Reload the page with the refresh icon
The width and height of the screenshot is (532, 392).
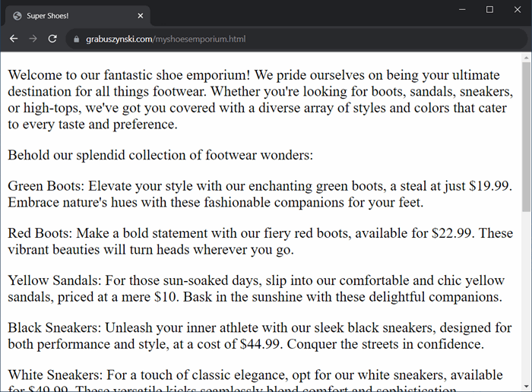[x=52, y=39]
